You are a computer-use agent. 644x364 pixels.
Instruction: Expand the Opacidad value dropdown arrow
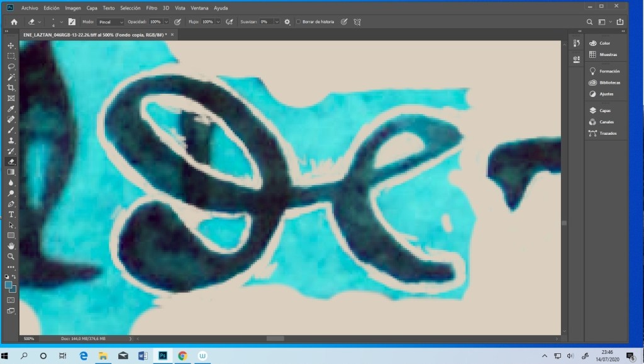tap(166, 21)
